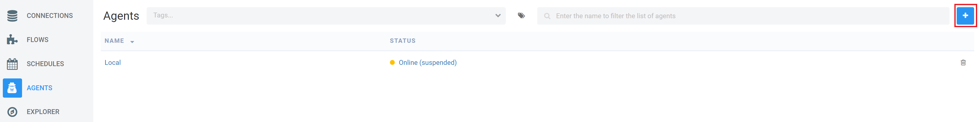Click the Online (suspended) status link
980x122 pixels.
428,63
